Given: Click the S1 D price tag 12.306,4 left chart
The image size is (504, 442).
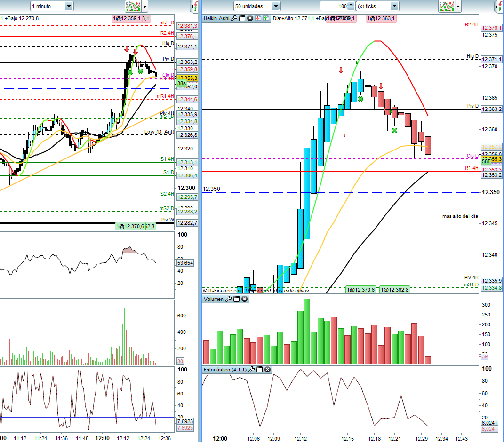Looking at the screenshot, I should coord(187,175).
